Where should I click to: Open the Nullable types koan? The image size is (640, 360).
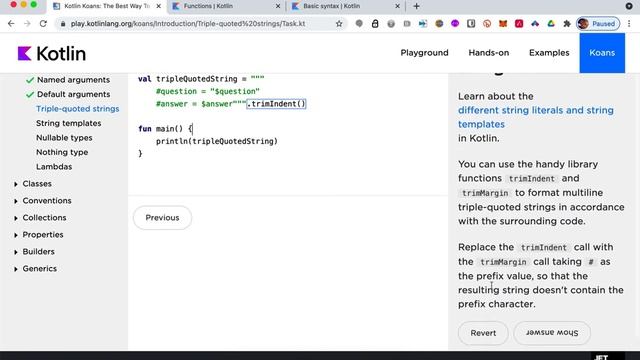pyautogui.click(x=64, y=138)
